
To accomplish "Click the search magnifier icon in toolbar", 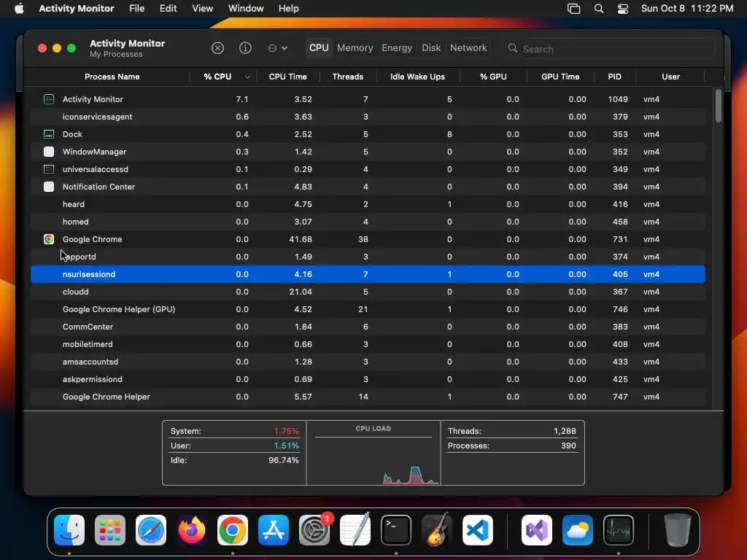I will coord(513,48).
